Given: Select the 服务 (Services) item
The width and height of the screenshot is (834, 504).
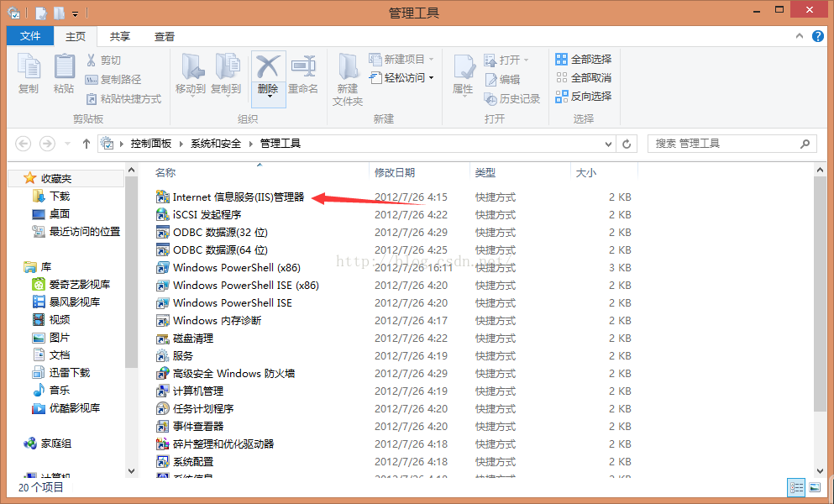Looking at the screenshot, I should (175, 355).
